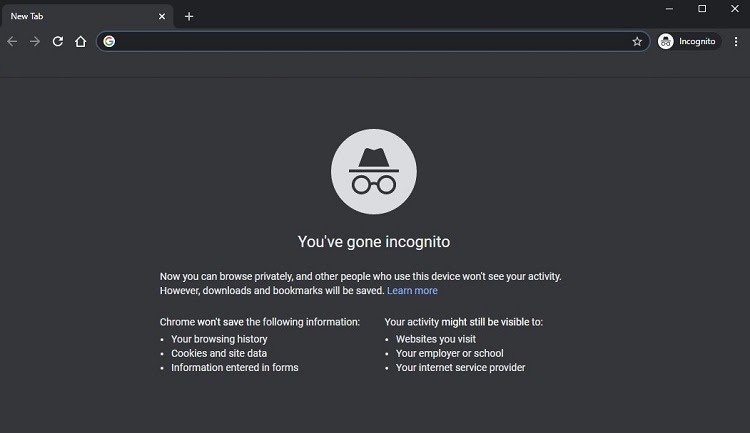Reload the page with the refresh icon
Image resolution: width=750 pixels, height=433 pixels.
[58, 42]
